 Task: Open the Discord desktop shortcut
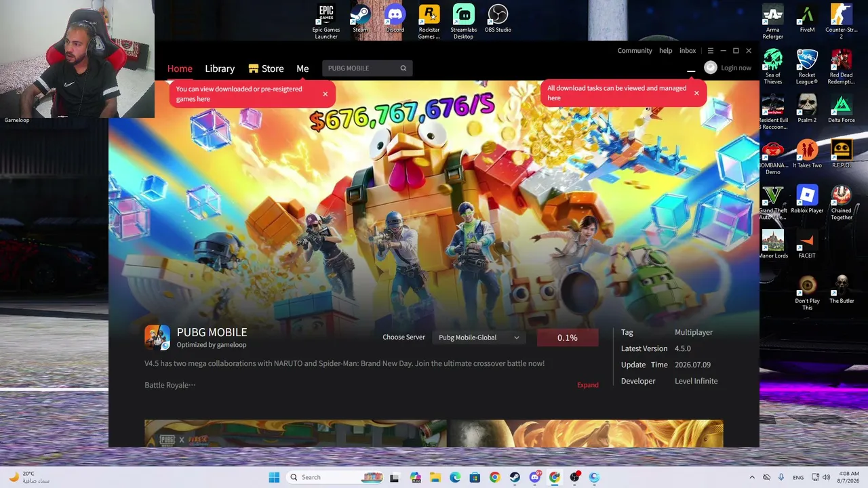point(395,19)
